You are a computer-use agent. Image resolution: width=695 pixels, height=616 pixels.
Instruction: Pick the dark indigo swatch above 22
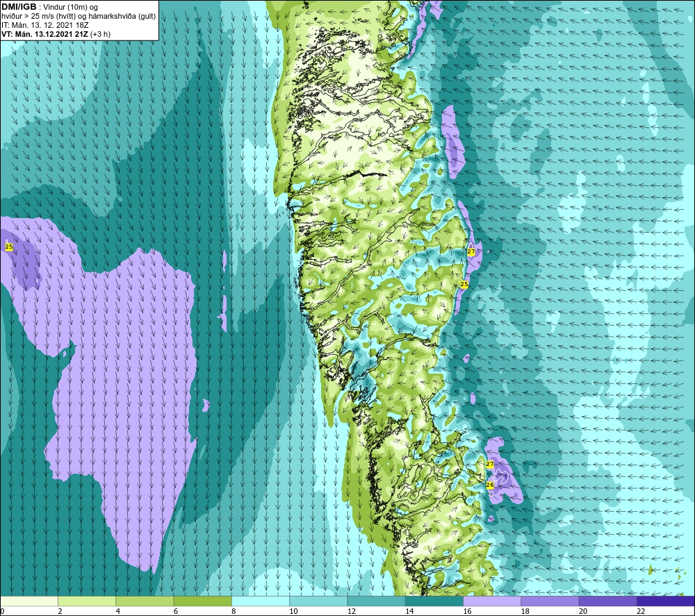(665, 601)
